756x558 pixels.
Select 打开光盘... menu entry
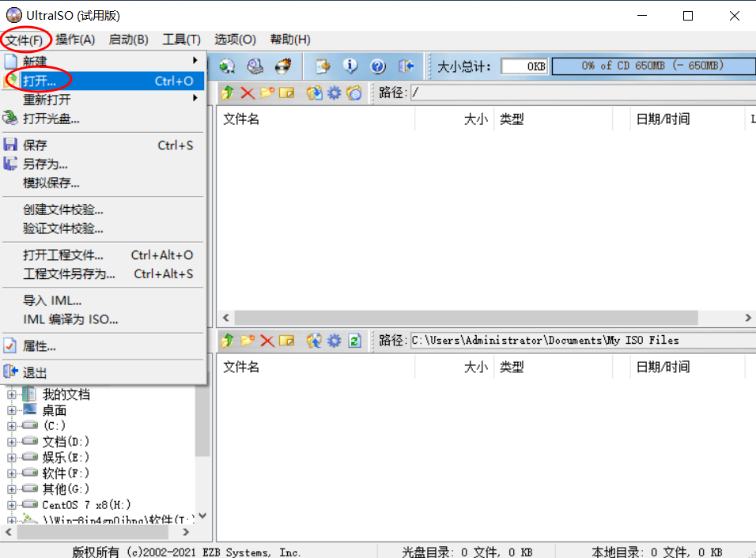[104, 119]
